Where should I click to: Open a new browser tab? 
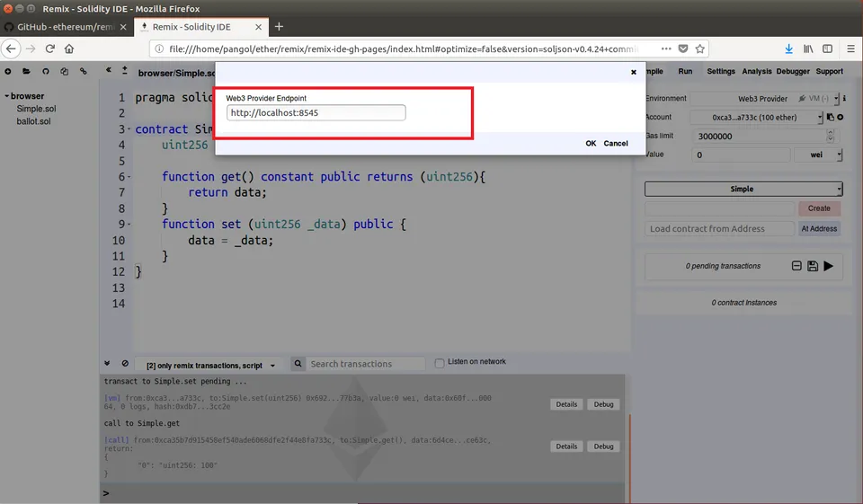(x=279, y=26)
